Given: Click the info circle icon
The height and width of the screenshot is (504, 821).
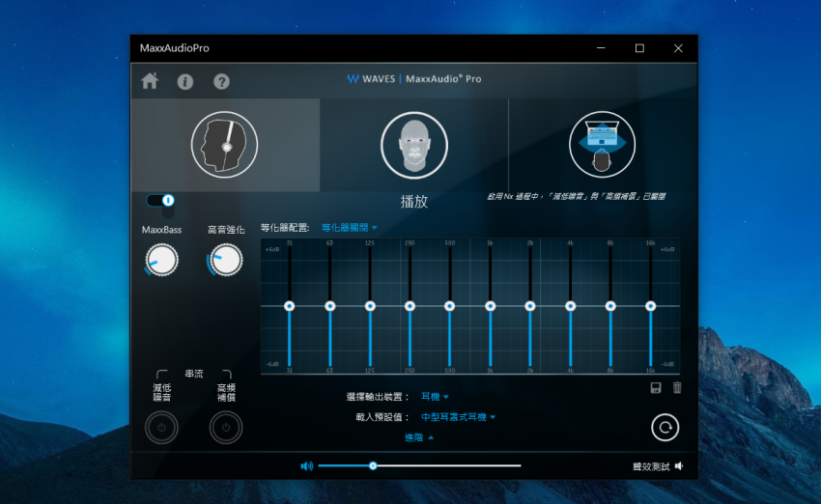Looking at the screenshot, I should click(x=185, y=82).
